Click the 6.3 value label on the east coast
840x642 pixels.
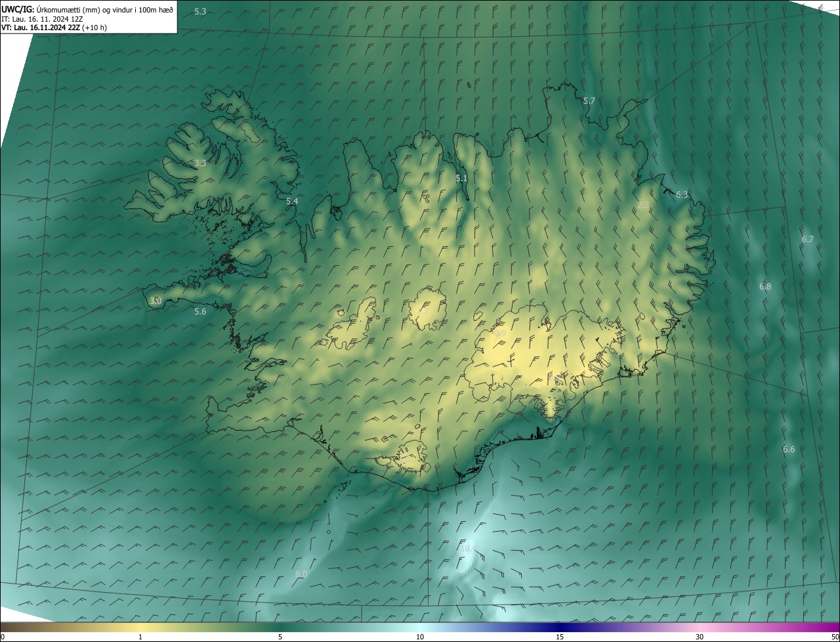682,194
